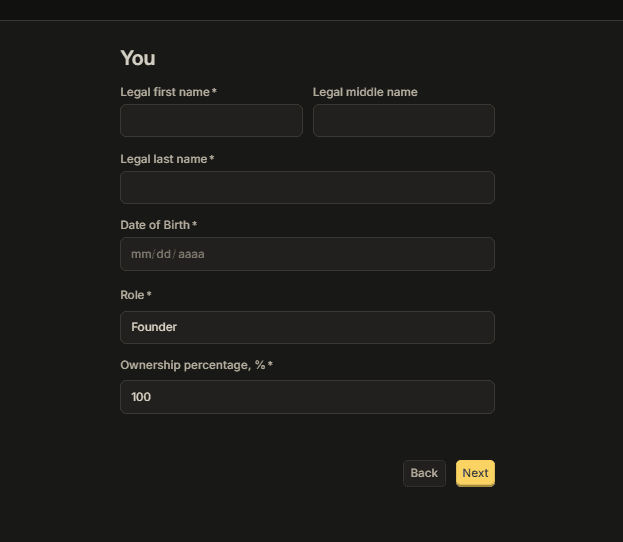Return to previous step with Back button
This screenshot has height=542, width=623.
424,473
